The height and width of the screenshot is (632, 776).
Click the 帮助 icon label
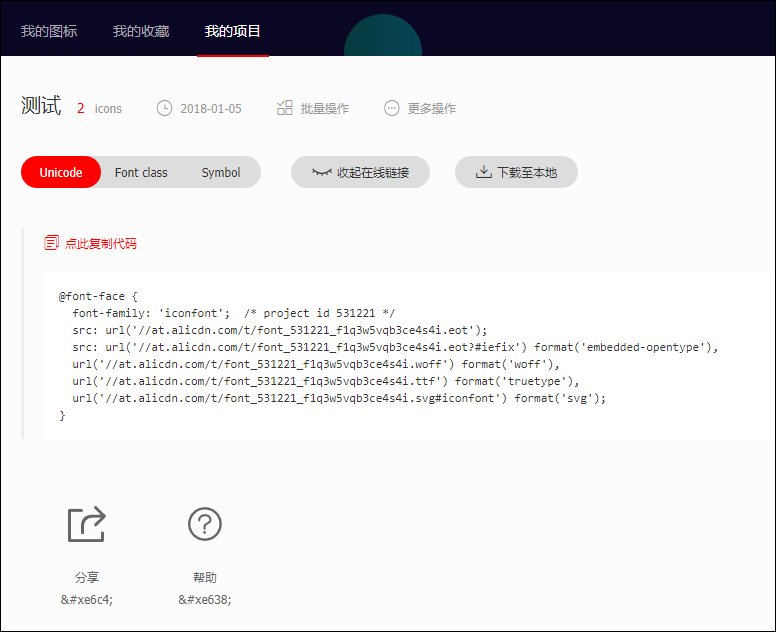(x=204, y=578)
